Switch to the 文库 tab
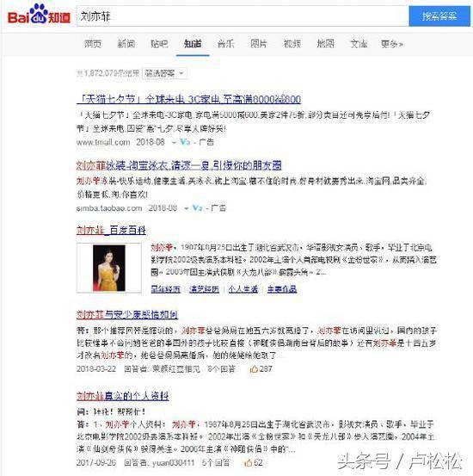Image resolution: width=473 pixels, height=476 pixels. point(359,44)
